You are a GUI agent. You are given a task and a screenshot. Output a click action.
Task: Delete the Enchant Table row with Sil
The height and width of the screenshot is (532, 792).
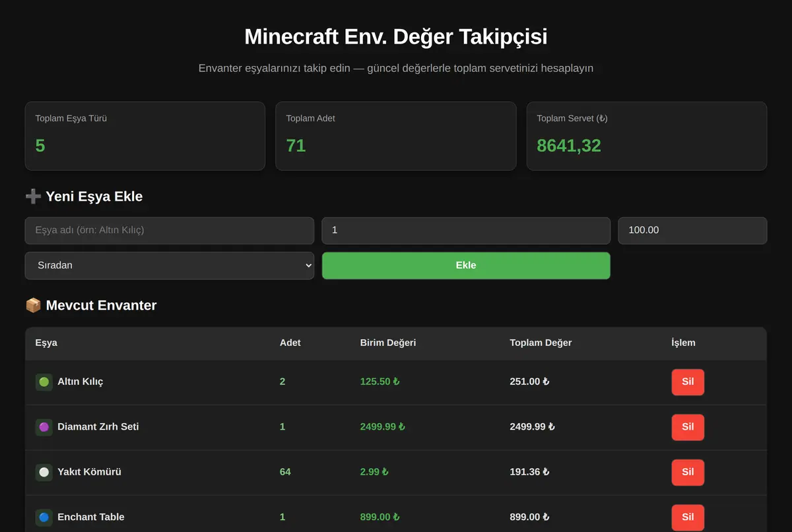pos(688,517)
